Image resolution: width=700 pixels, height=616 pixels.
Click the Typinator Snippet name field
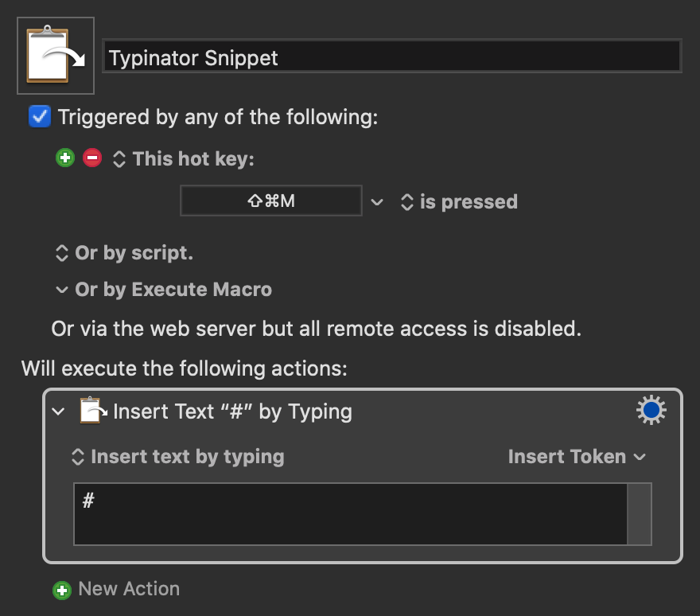point(391,56)
